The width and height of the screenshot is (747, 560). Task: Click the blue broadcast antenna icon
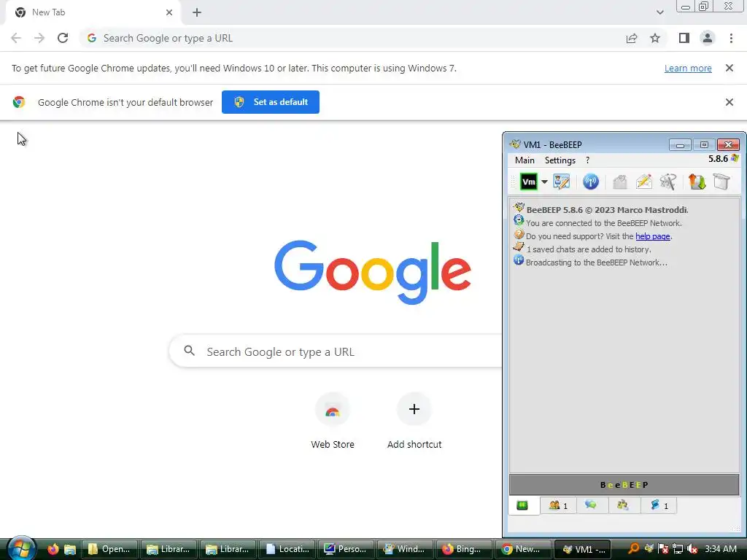tap(591, 182)
